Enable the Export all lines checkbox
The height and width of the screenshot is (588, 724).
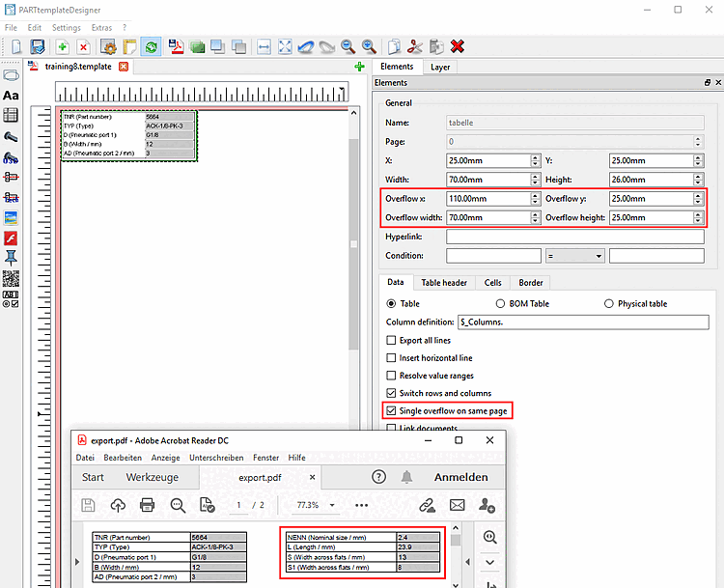point(391,340)
